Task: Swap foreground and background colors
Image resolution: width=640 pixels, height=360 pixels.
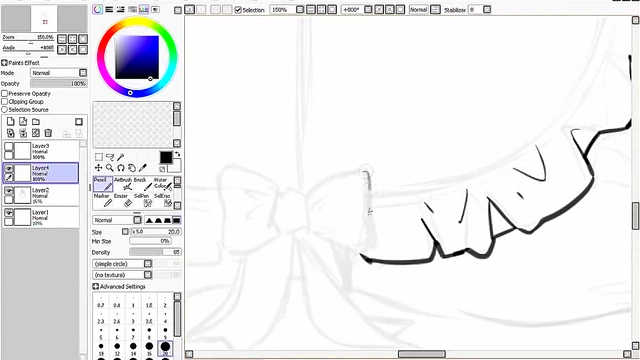Action: (x=178, y=154)
